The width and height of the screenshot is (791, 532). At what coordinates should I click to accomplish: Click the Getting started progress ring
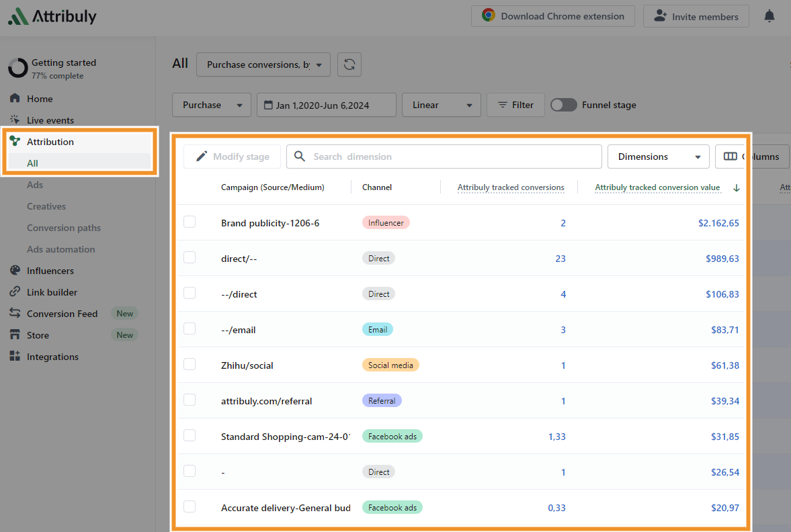[17, 68]
